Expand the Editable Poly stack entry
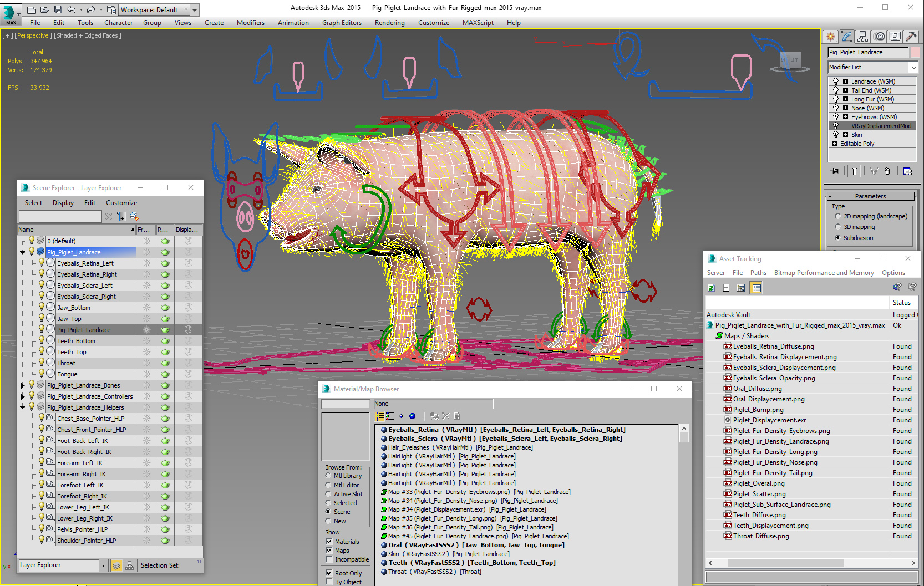924x586 pixels. [835, 144]
